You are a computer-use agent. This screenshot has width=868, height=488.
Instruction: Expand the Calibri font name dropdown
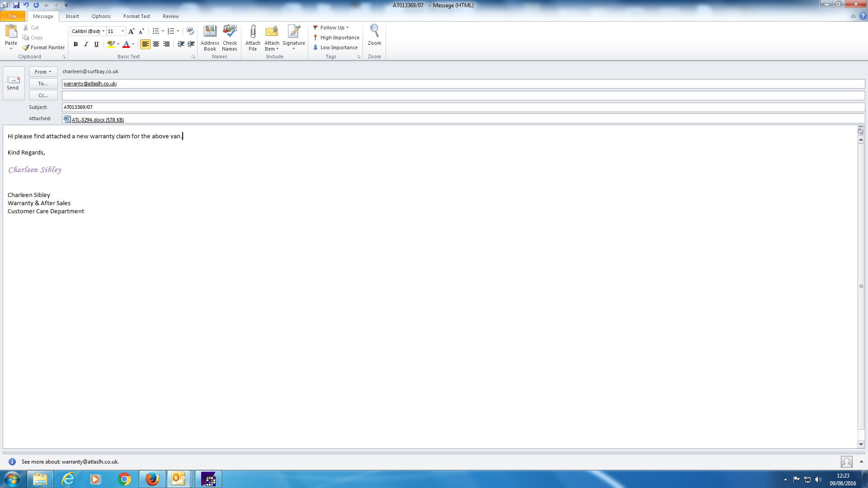point(104,31)
